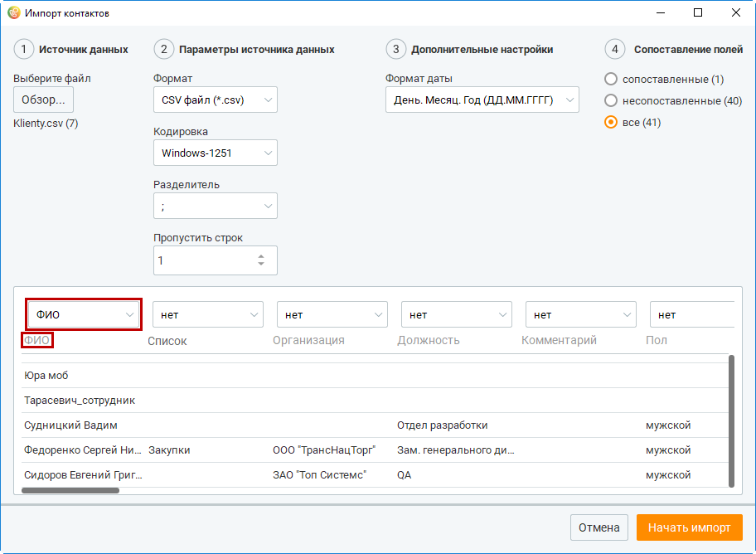Click the Обзор... file browse button
756x554 pixels.
pyautogui.click(x=43, y=100)
